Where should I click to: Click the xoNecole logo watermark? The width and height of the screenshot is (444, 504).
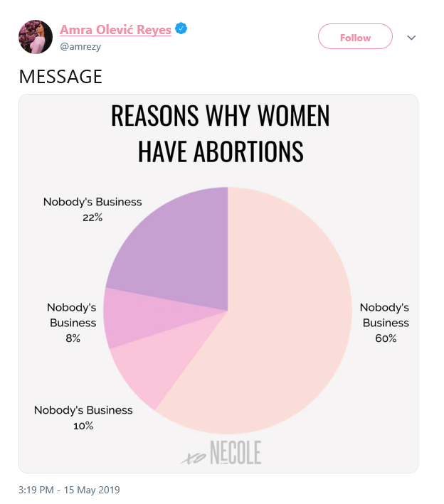(x=221, y=453)
